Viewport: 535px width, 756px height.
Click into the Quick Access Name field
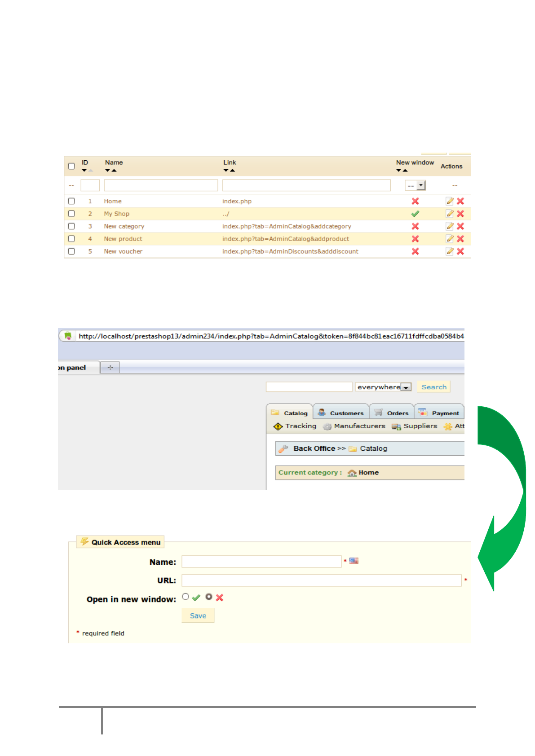(x=261, y=562)
